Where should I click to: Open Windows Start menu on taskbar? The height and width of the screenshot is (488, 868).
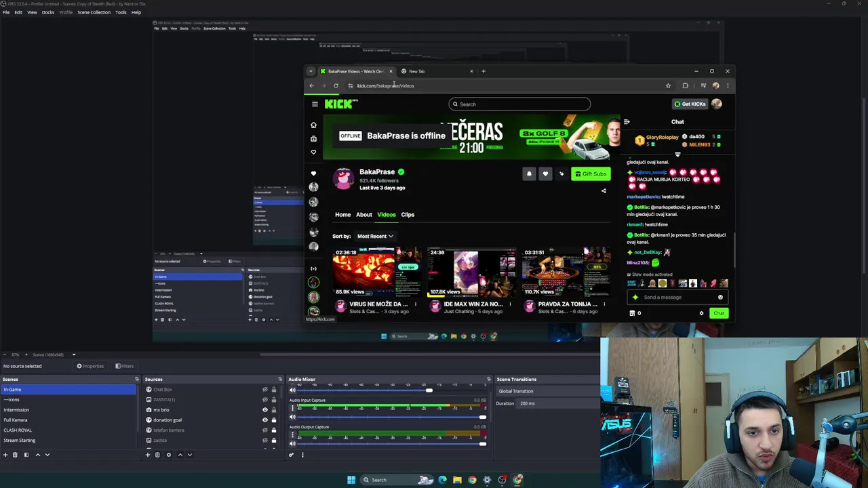[x=351, y=480]
